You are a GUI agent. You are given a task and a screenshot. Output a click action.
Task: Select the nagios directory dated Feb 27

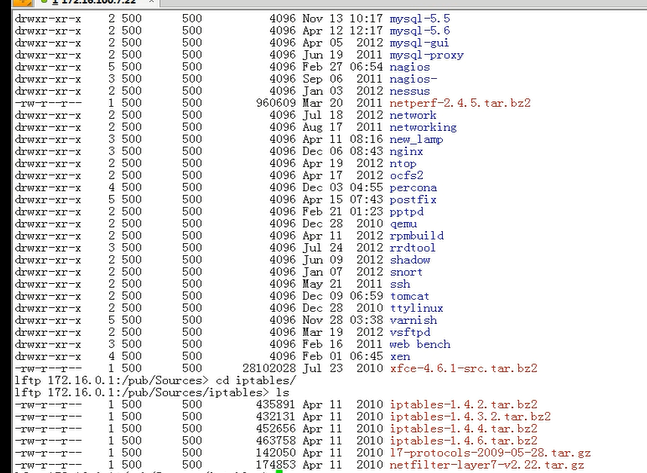click(x=410, y=67)
